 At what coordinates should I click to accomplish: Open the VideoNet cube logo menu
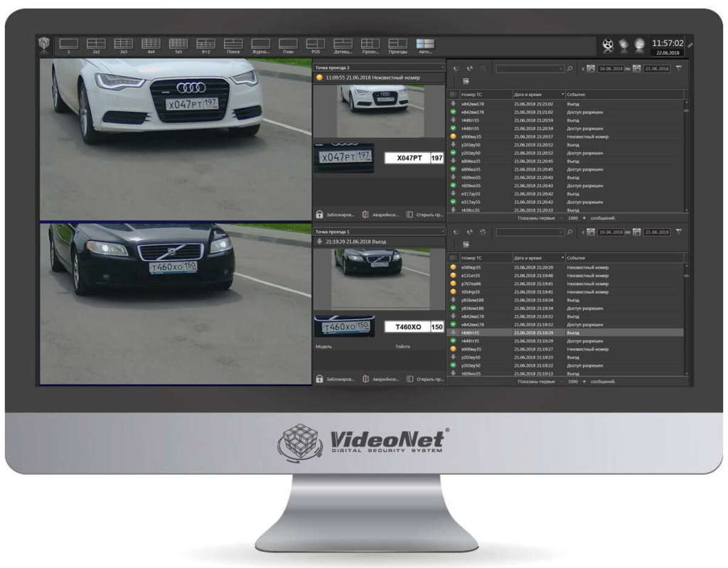(x=44, y=45)
